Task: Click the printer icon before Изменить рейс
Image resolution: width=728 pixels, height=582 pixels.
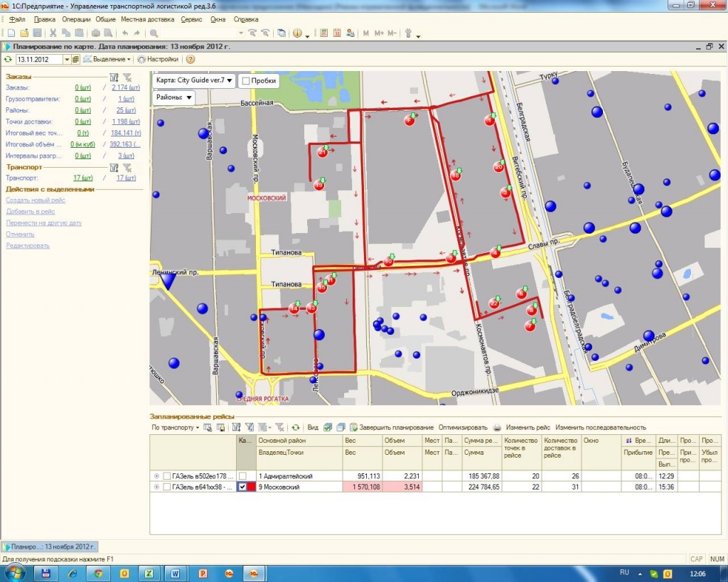Action: [x=498, y=428]
